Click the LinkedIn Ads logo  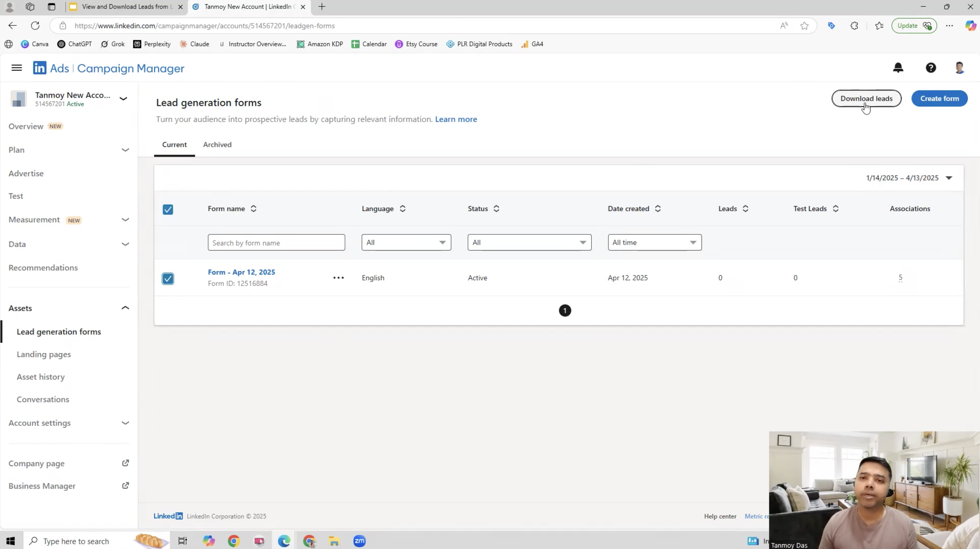[x=40, y=68]
